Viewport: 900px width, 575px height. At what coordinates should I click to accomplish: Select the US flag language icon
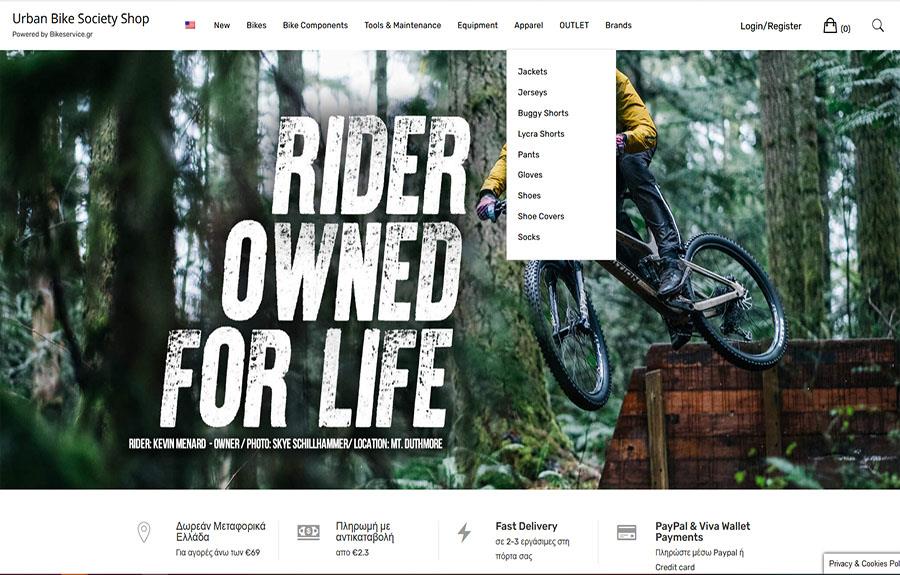point(190,25)
